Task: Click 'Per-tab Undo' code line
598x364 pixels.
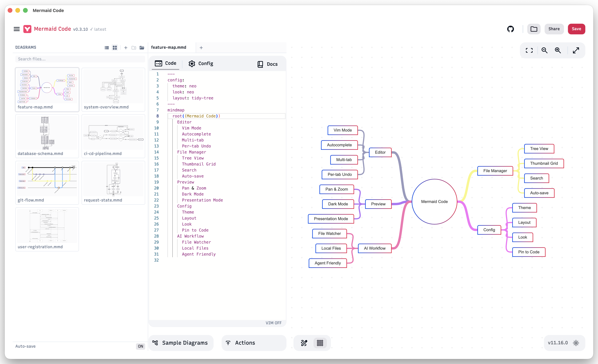Action: point(196,146)
